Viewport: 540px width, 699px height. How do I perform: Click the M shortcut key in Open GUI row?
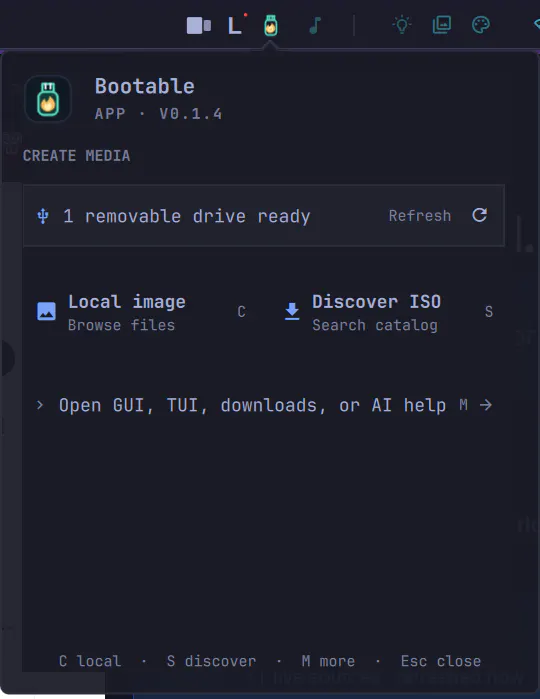(x=463, y=405)
